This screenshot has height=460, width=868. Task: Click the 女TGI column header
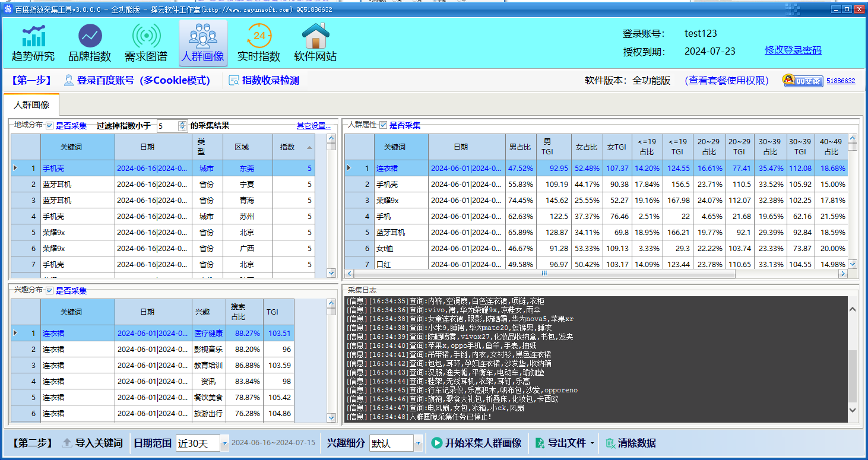coord(616,147)
